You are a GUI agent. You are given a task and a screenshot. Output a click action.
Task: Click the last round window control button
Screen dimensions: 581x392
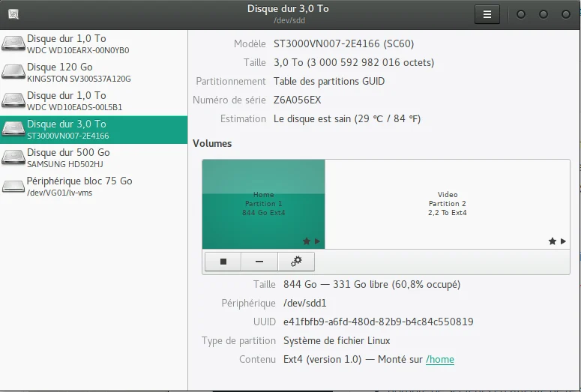click(566, 14)
